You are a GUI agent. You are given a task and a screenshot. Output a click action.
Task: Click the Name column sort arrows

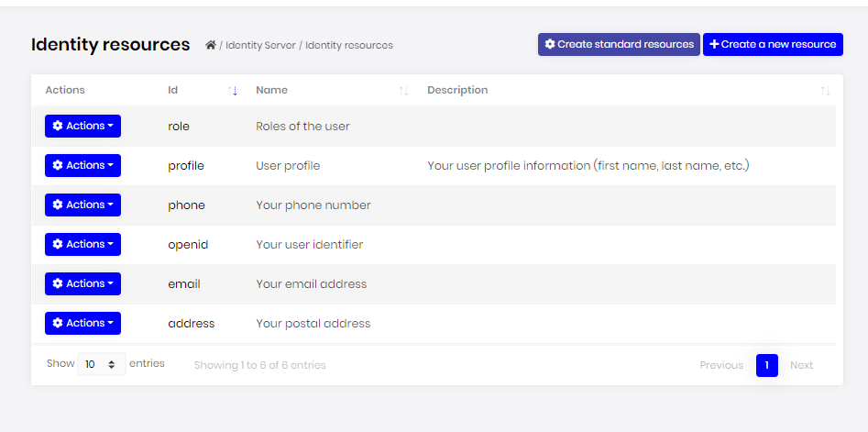[x=404, y=91]
